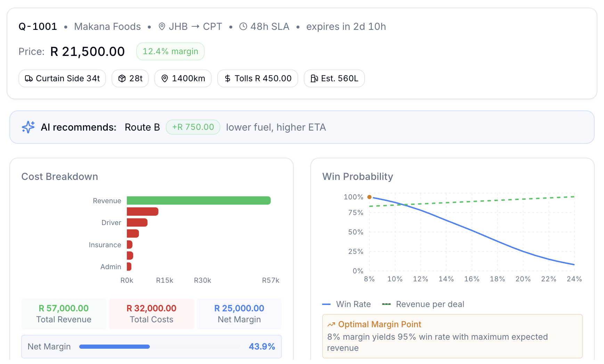The width and height of the screenshot is (604, 364).
Task: Click the +R 750.00 Route B badge
Action: coord(193,127)
